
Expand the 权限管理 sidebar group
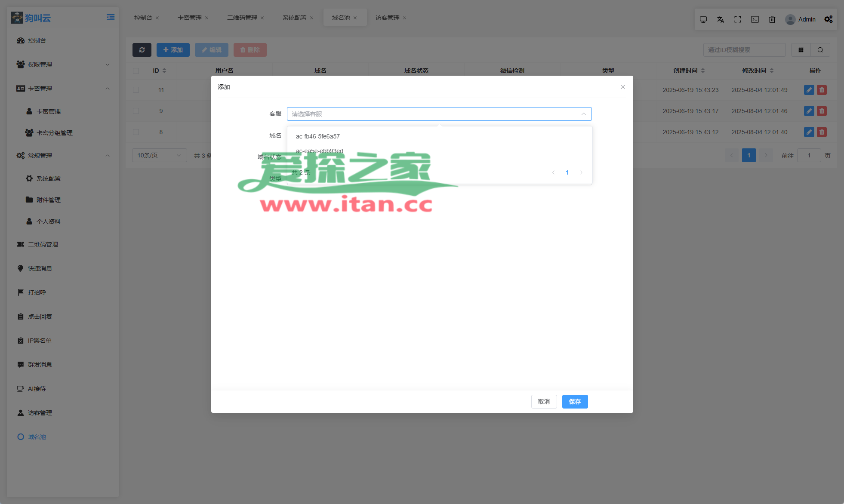(63, 65)
